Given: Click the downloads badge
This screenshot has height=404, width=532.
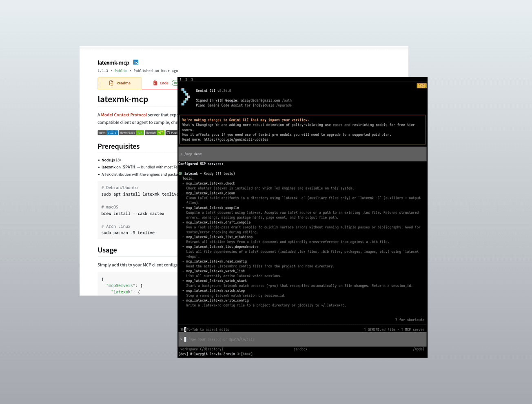Looking at the screenshot, I should tap(131, 132).
